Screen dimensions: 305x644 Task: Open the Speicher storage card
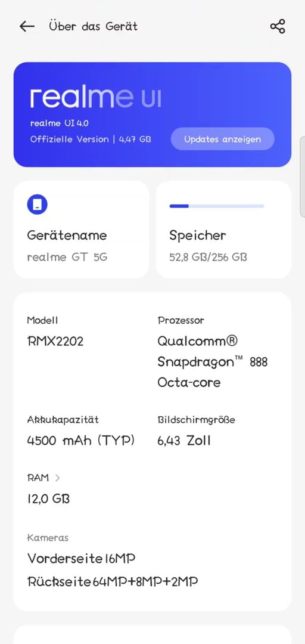click(x=224, y=230)
